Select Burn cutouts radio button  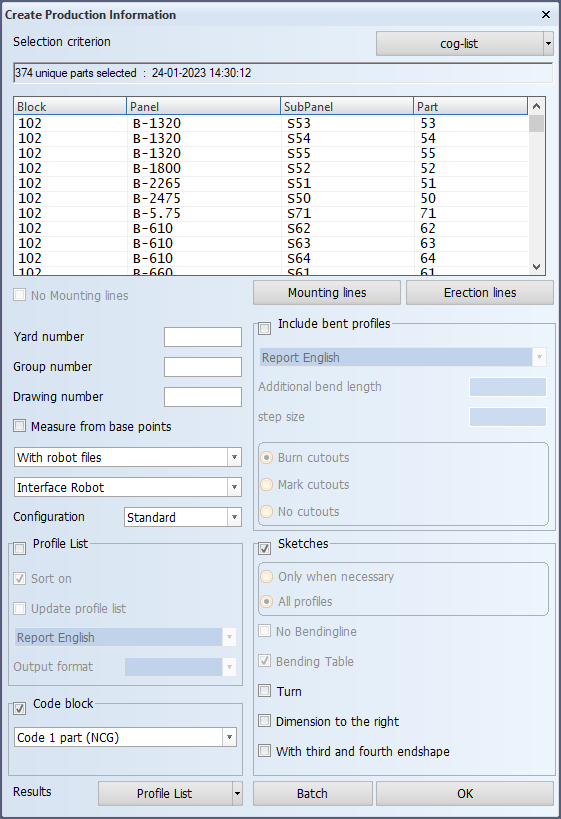point(266,458)
